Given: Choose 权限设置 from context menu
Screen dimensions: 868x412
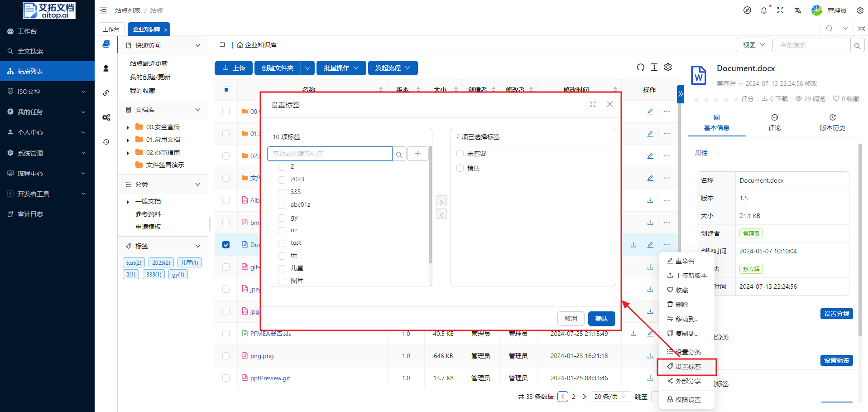Looking at the screenshot, I should pos(687,399).
